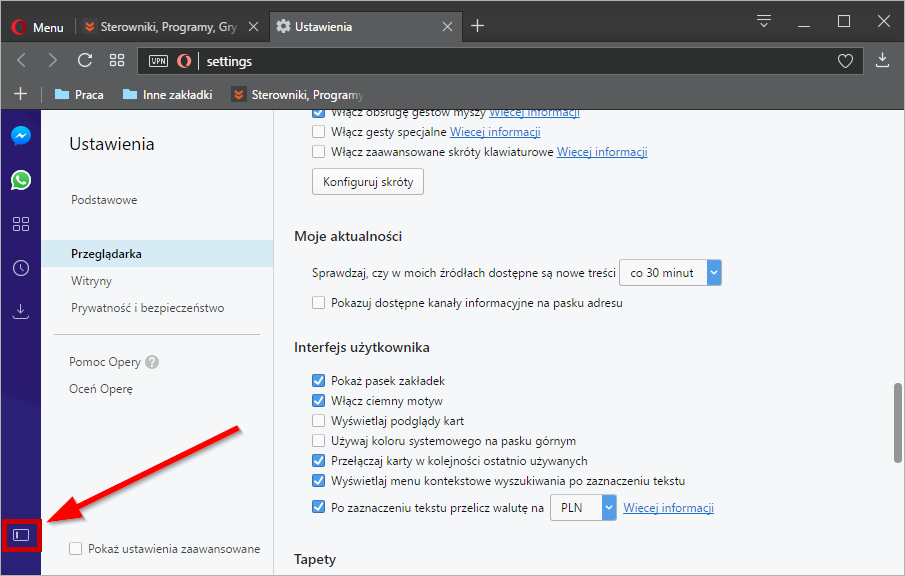The image size is (905, 576).
Task: Open the Pomoc Opery link
Action: (105, 362)
